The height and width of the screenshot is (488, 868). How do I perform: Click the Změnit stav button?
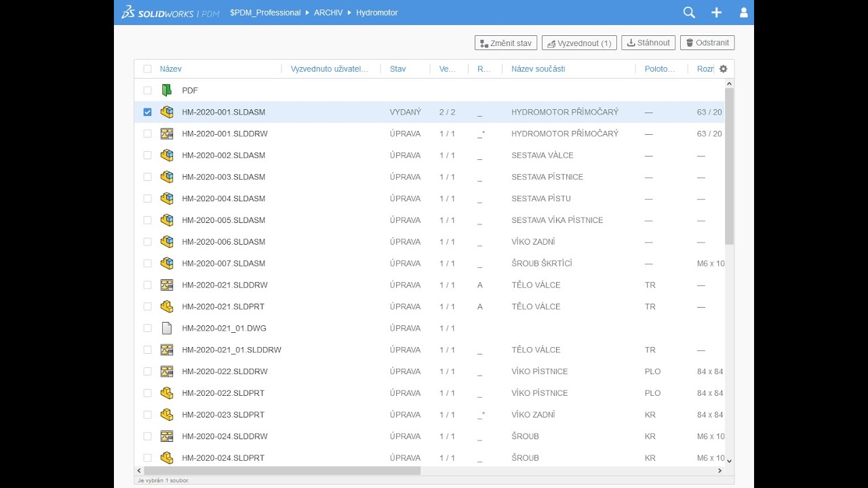click(506, 43)
